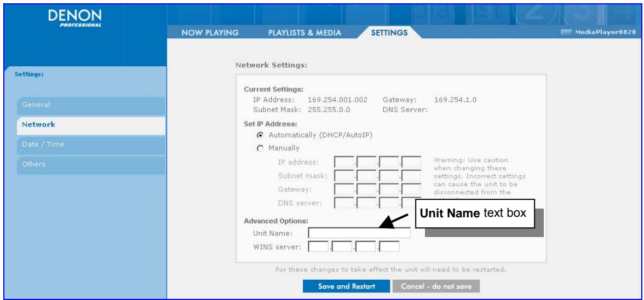Select the Settings tab
The image size is (644, 300).
[389, 33]
